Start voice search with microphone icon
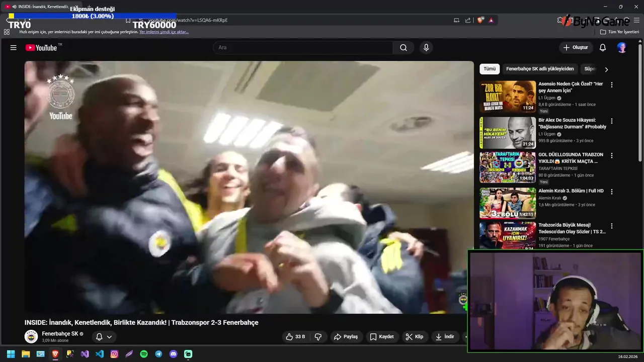This screenshot has height=362, width=644. (426, 48)
